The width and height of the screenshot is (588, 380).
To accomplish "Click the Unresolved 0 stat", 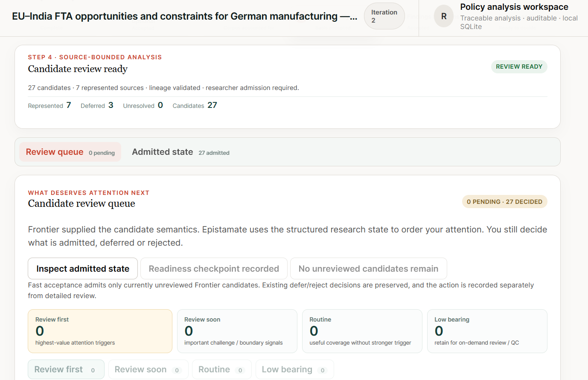I will pos(143,105).
